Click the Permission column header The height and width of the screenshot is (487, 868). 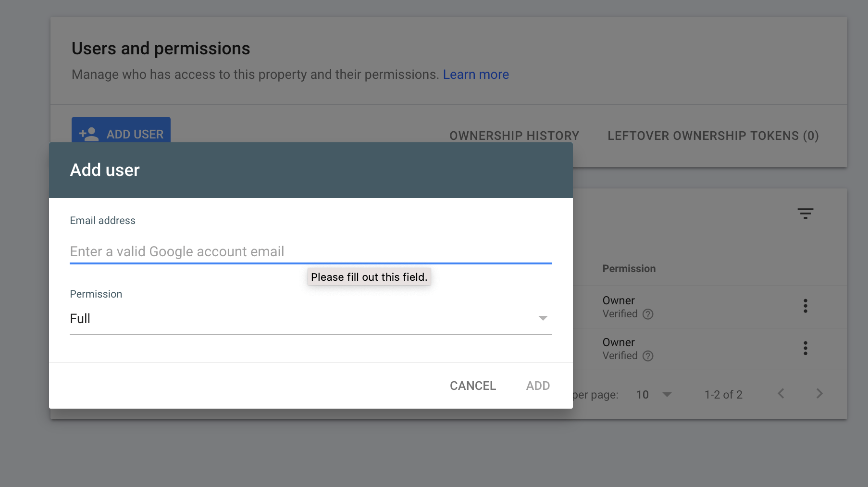click(629, 269)
